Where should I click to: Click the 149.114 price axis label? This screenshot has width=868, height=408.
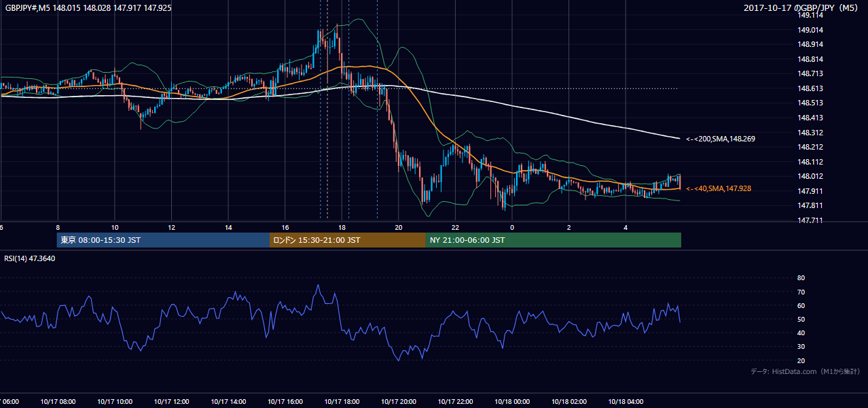810,16
